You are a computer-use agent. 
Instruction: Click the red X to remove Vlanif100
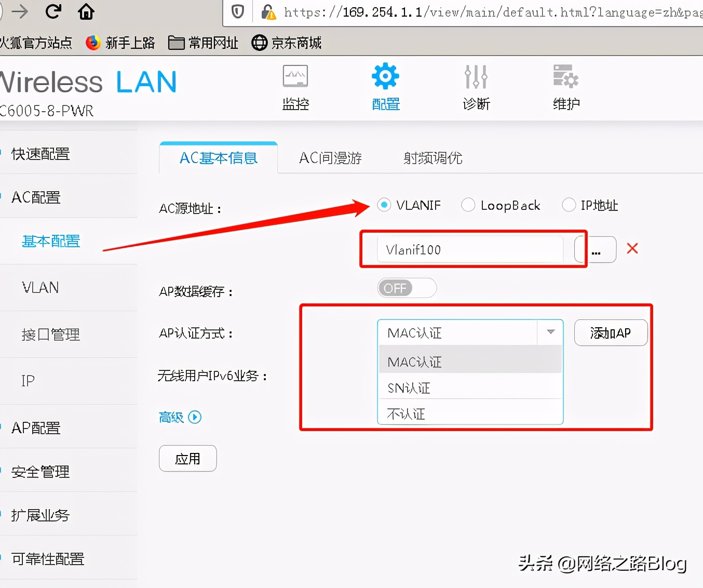pyautogui.click(x=632, y=249)
